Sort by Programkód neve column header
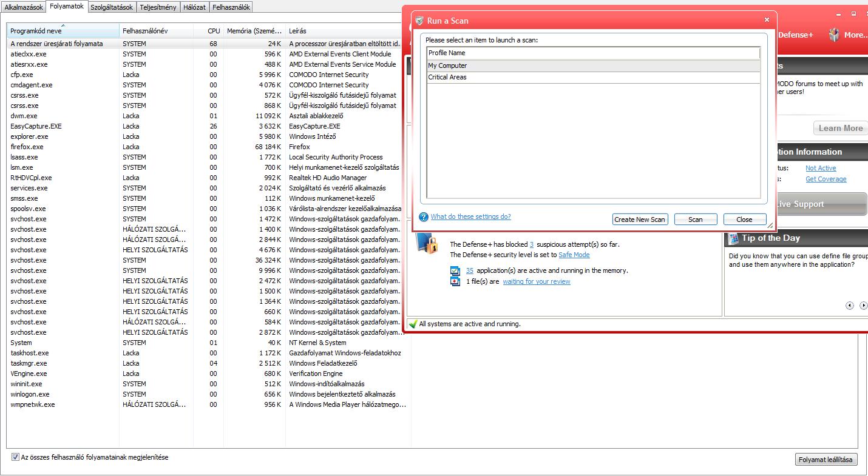Image resolution: width=868 pixels, height=476 pixels. [63, 31]
